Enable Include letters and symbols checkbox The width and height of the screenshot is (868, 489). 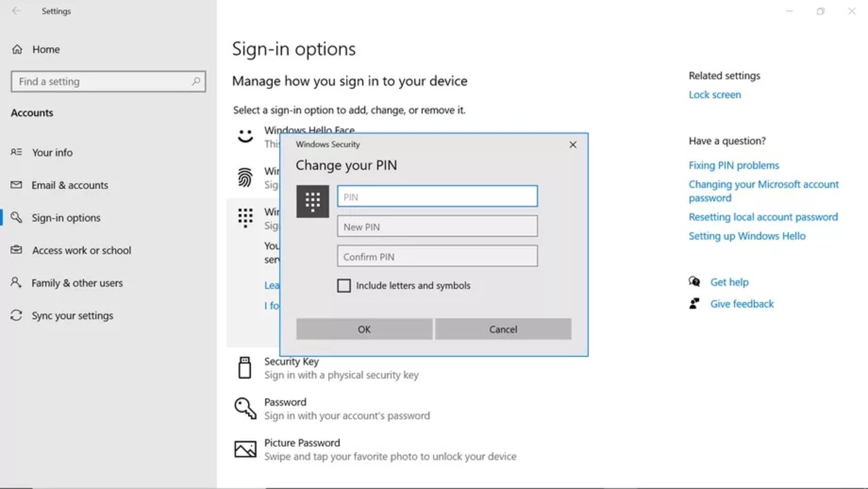[x=344, y=285]
